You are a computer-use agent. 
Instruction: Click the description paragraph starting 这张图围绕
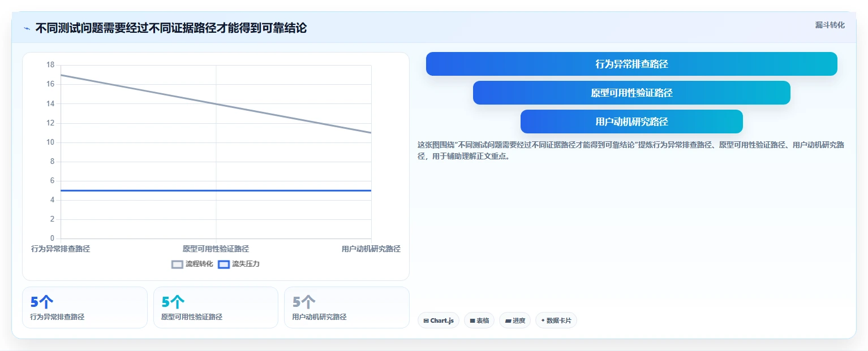631,150
